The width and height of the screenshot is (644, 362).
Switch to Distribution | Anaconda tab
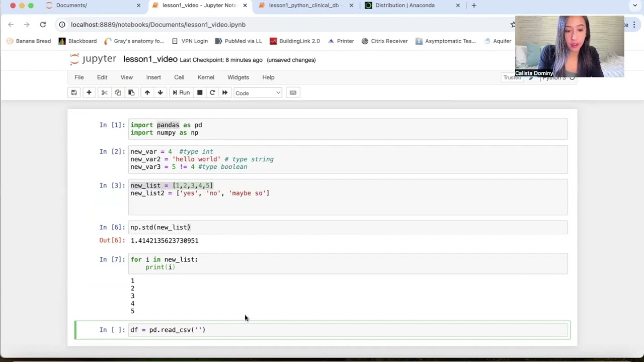[x=405, y=5]
